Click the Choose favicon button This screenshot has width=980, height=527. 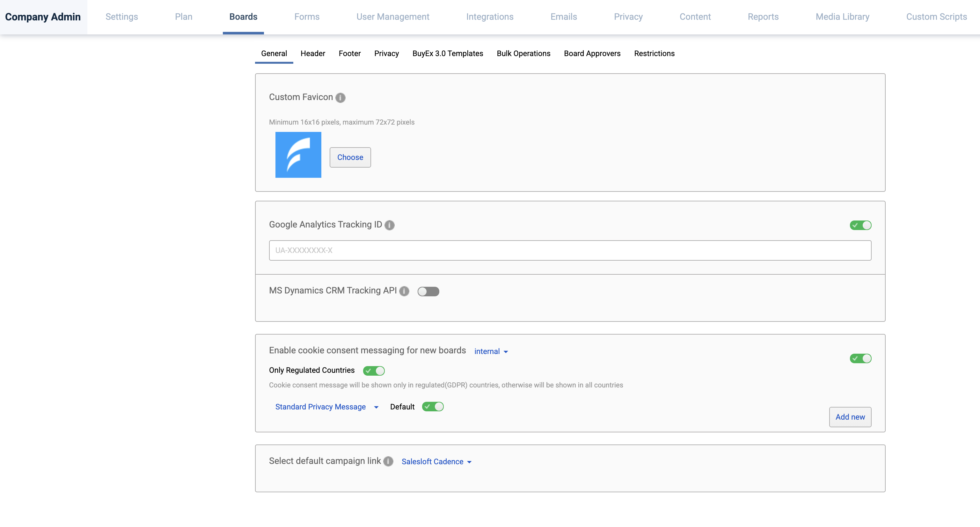click(x=350, y=157)
